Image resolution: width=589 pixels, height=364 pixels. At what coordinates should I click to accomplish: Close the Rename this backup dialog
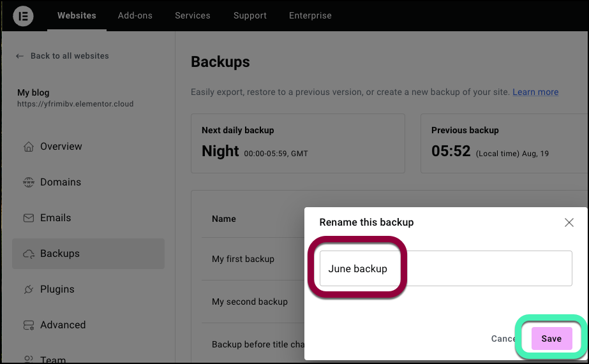coord(569,222)
